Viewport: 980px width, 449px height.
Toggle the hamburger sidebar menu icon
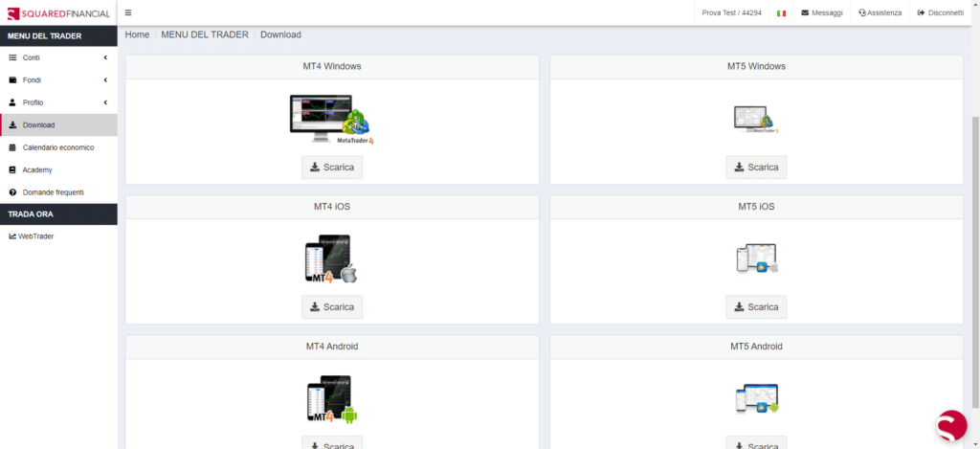pos(128,12)
